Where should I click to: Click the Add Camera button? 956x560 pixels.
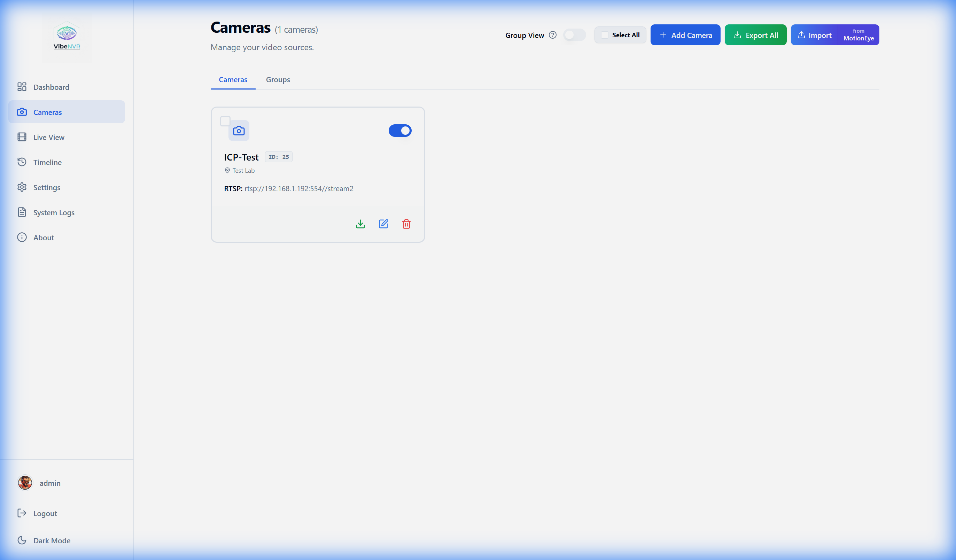685,35
